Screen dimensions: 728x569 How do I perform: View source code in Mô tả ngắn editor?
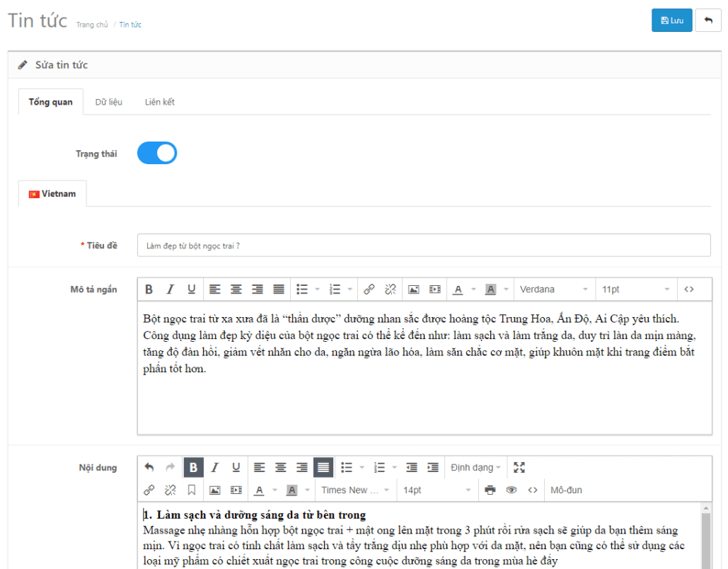pos(689,289)
